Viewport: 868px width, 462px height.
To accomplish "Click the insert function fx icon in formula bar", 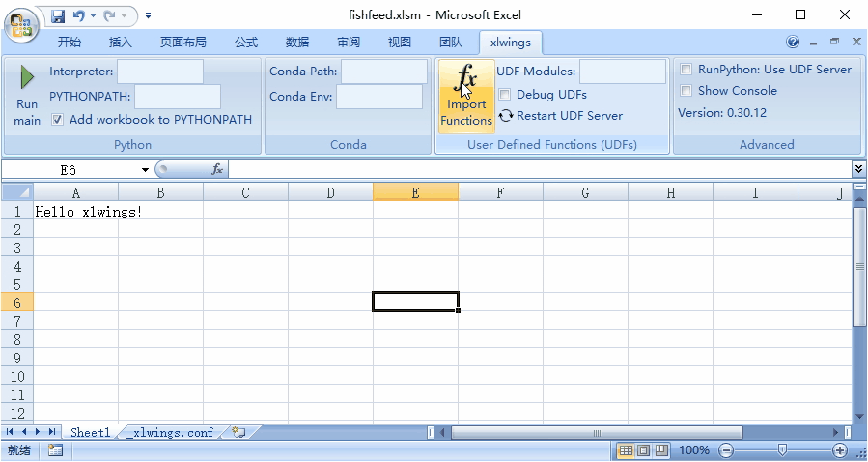I will [x=217, y=169].
